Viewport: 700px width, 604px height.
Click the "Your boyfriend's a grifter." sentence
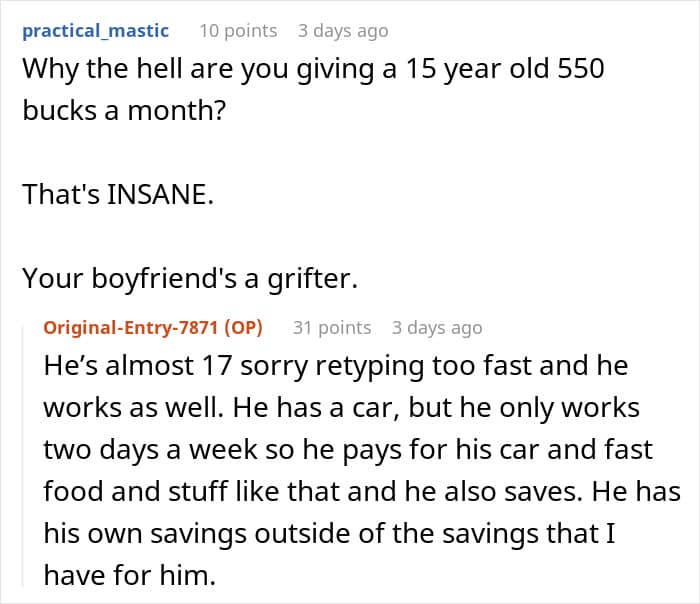tap(189, 280)
